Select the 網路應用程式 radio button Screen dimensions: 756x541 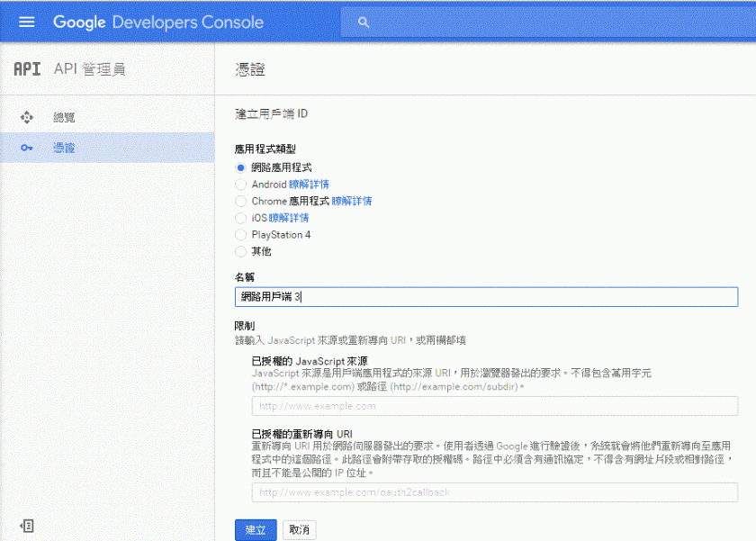[240, 167]
